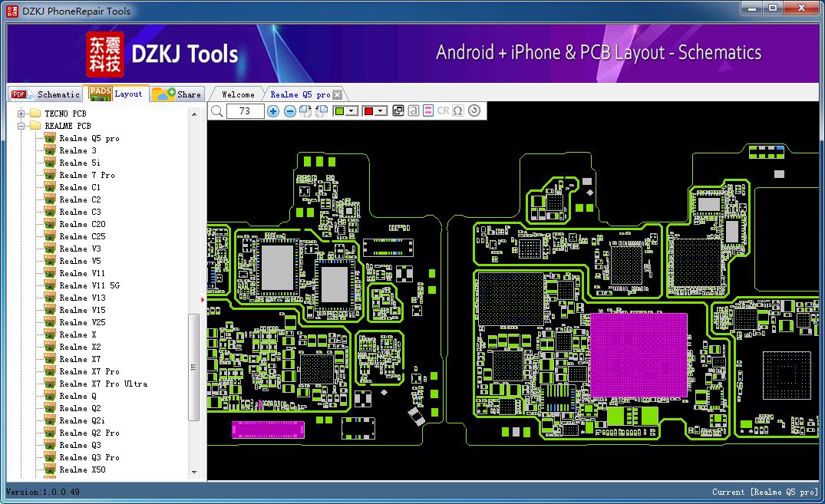825x504 pixels.
Task: Open Realme X layout
Action: point(78,334)
